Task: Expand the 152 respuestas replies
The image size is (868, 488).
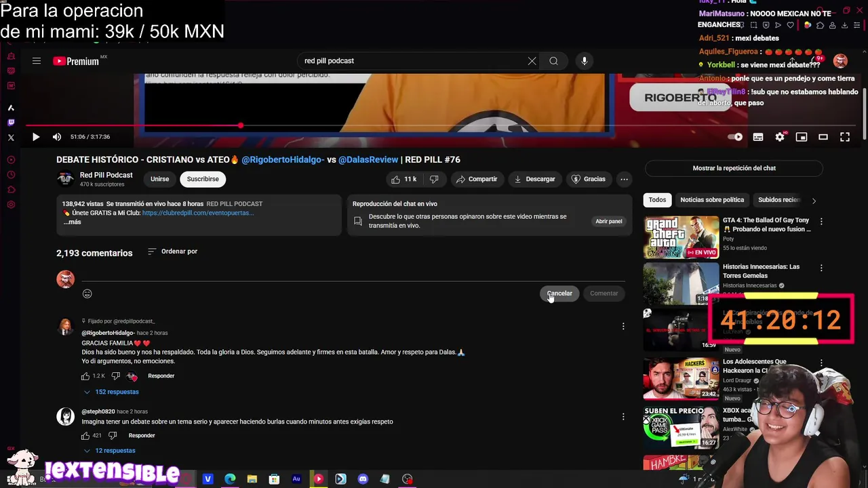Action: [x=111, y=392]
